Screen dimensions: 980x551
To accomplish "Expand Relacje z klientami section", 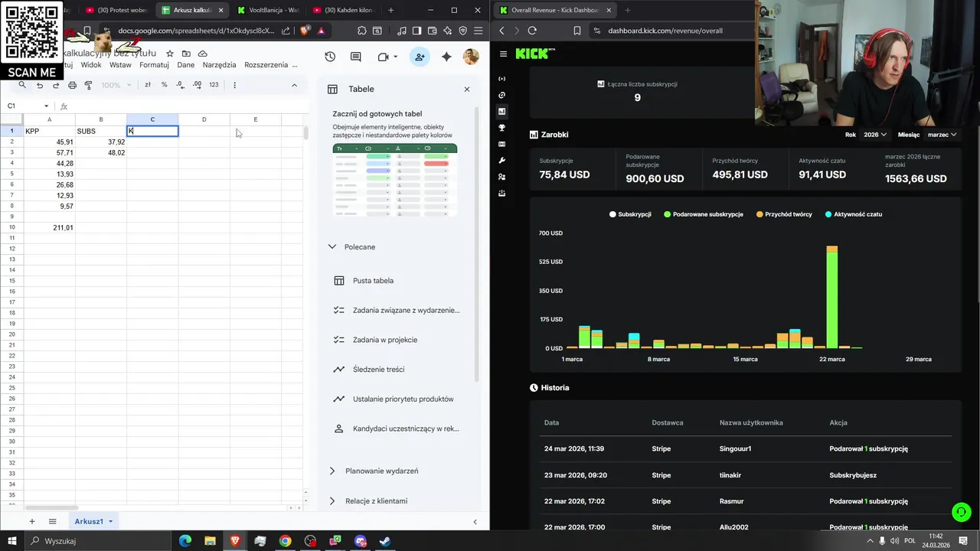I will tap(332, 501).
